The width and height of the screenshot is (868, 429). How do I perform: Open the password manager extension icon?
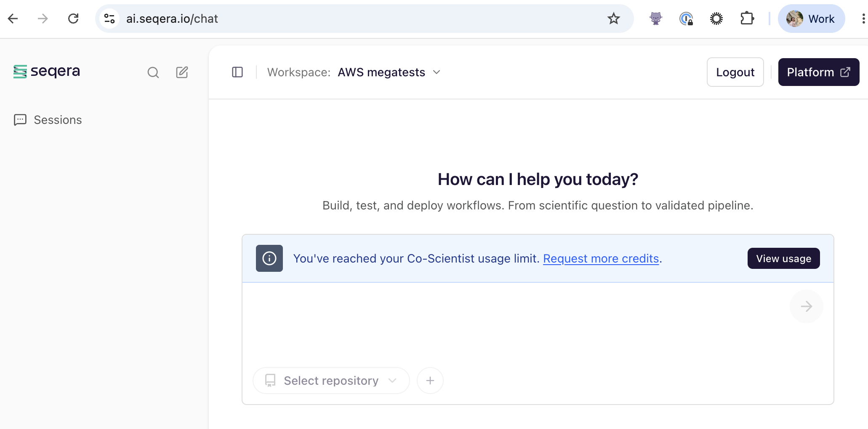686,19
